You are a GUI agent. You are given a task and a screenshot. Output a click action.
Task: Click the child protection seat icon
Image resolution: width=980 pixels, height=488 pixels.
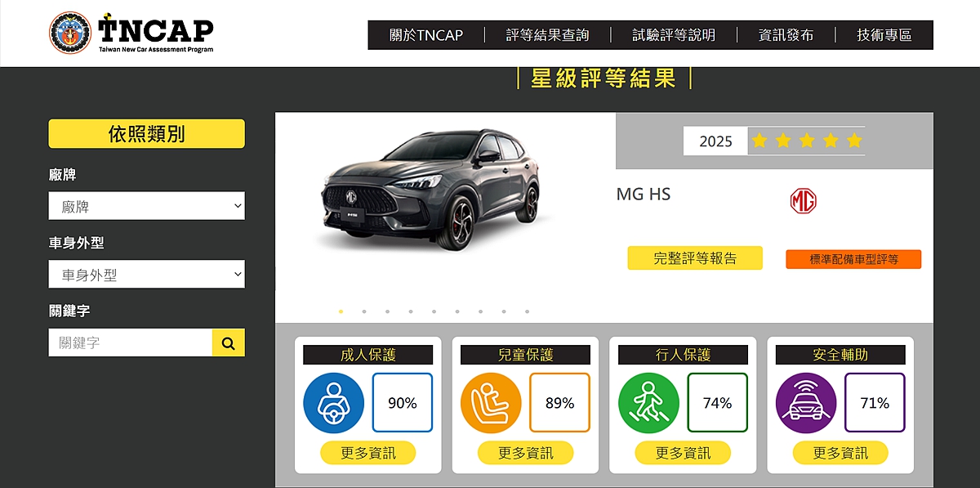point(491,402)
